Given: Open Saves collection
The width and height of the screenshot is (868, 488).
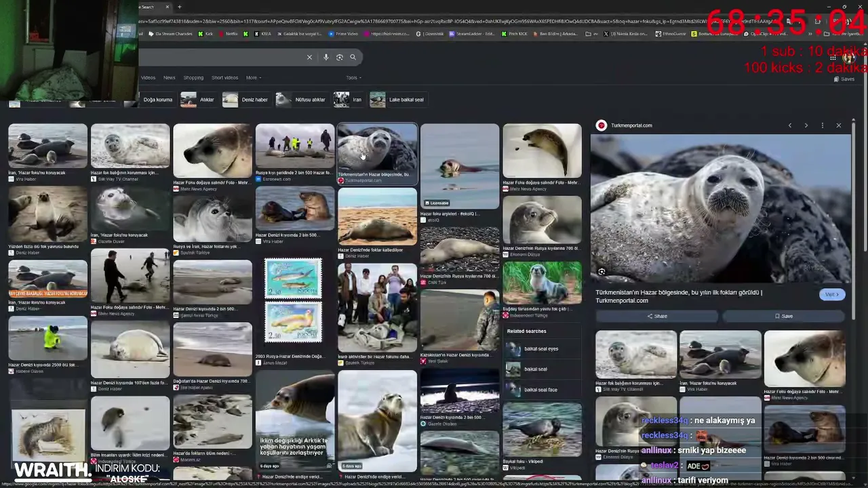Looking at the screenshot, I should 844,79.
